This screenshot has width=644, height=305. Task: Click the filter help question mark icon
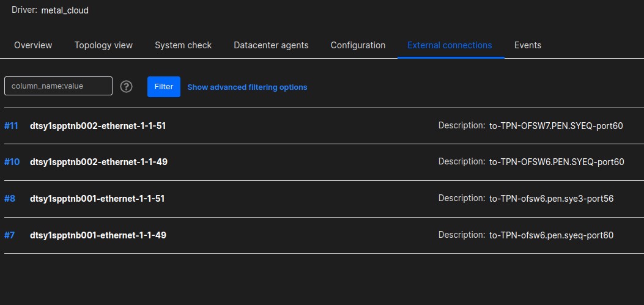tap(126, 87)
